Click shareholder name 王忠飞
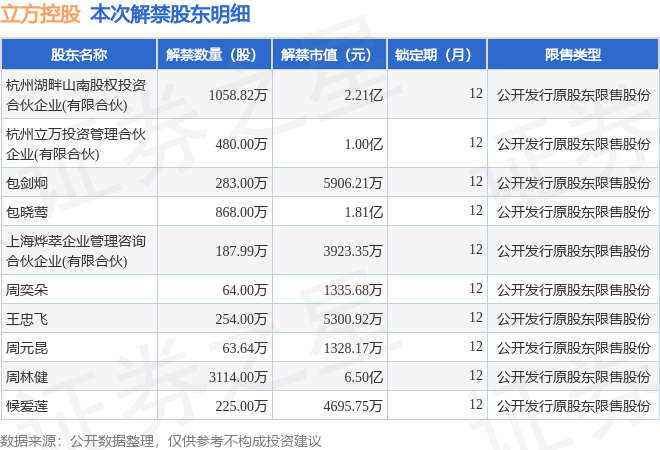The width and height of the screenshot is (660, 450). coord(27,319)
